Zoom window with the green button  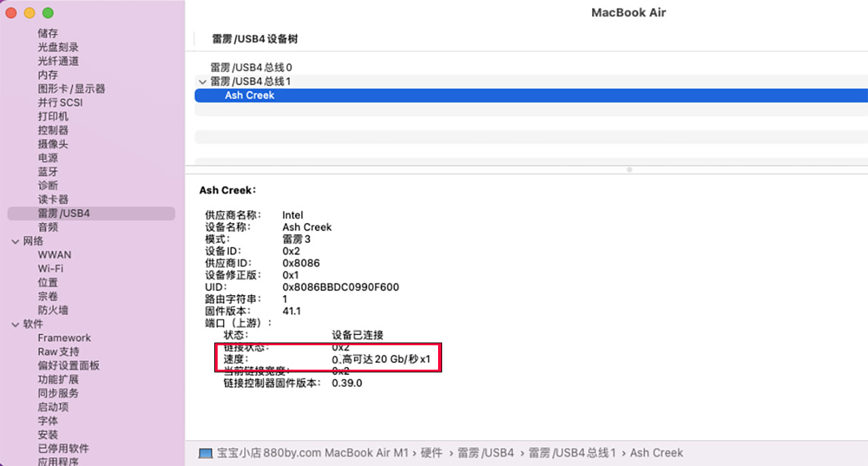pos(47,13)
